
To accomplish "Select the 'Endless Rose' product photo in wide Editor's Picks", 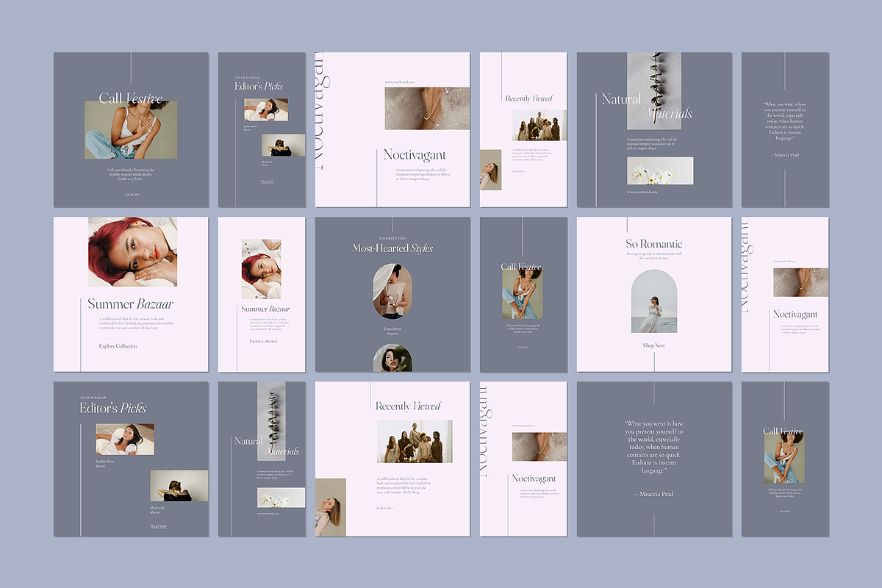I will click(125, 440).
